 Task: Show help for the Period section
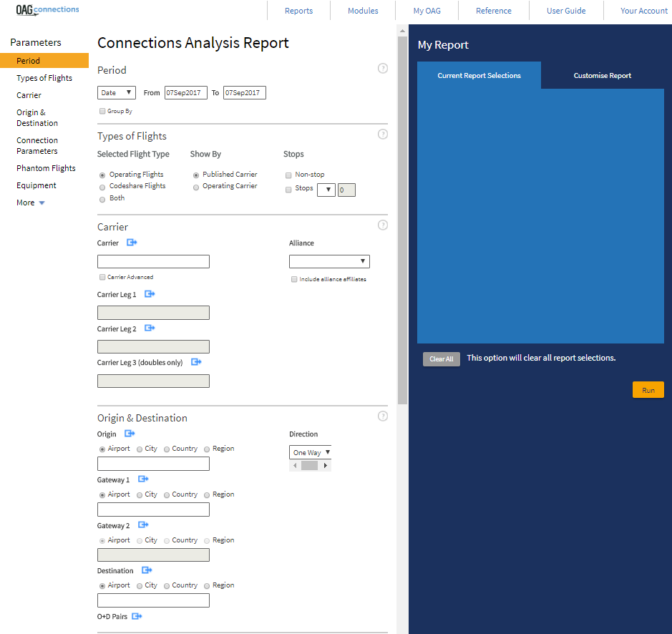pyautogui.click(x=383, y=69)
